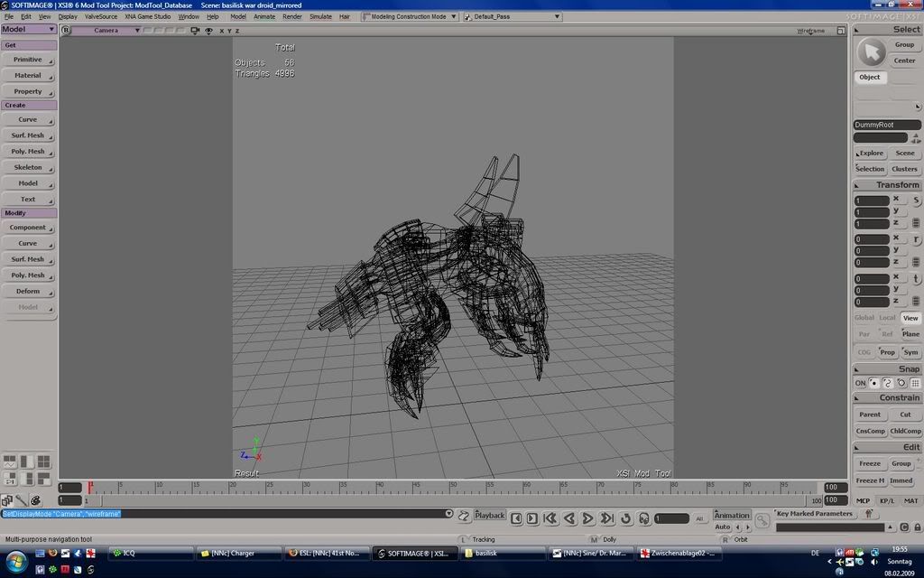Open the Render menu
This screenshot has width=924, height=578.
click(x=291, y=16)
